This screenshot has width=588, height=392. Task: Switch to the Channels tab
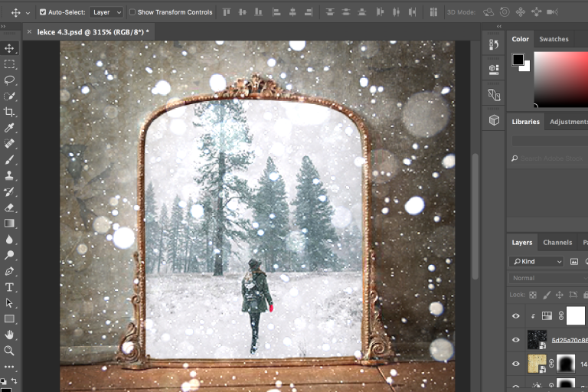tap(557, 243)
